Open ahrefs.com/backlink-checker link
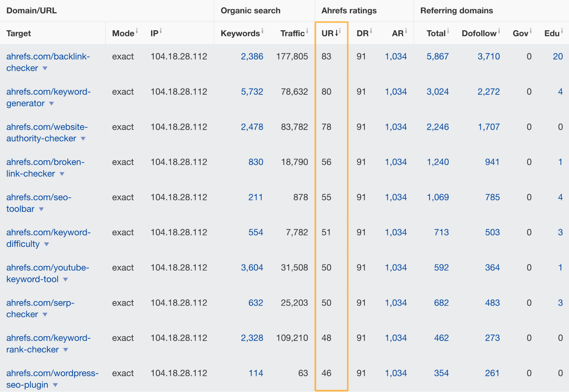569x392 pixels. (48, 62)
